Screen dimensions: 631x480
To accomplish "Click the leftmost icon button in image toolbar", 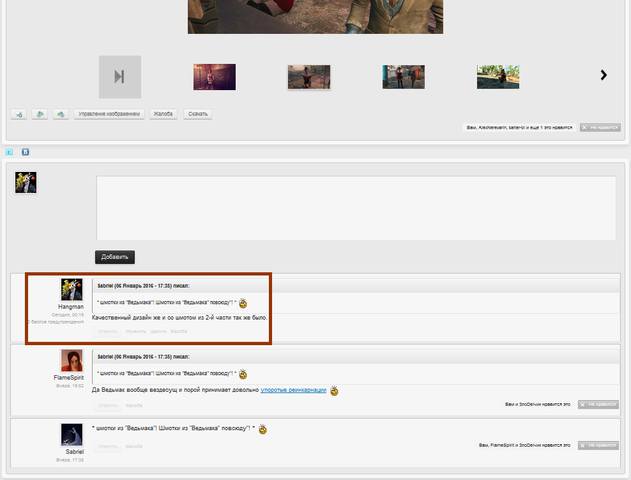I will 19,114.
